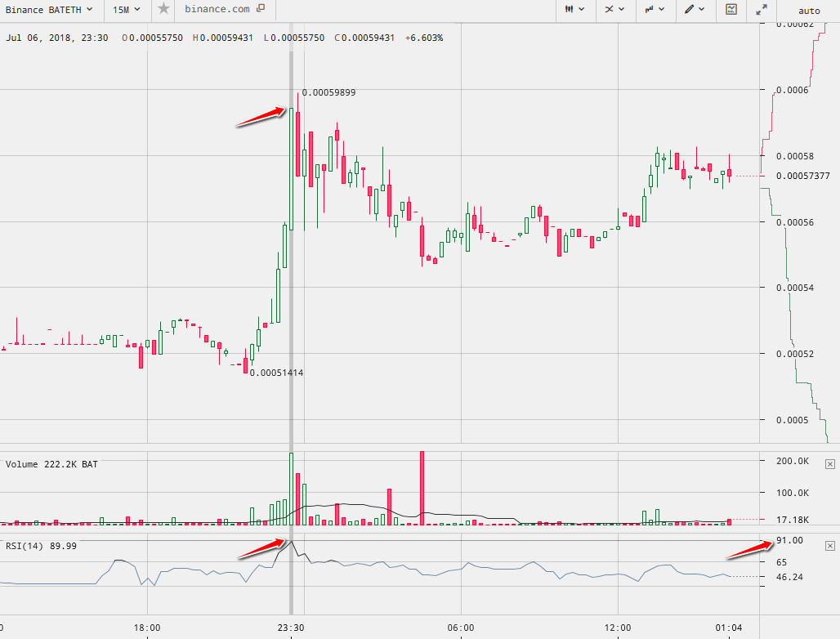840x639 pixels.
Task: Open the depth/step chart options icon
Action: 654,10
